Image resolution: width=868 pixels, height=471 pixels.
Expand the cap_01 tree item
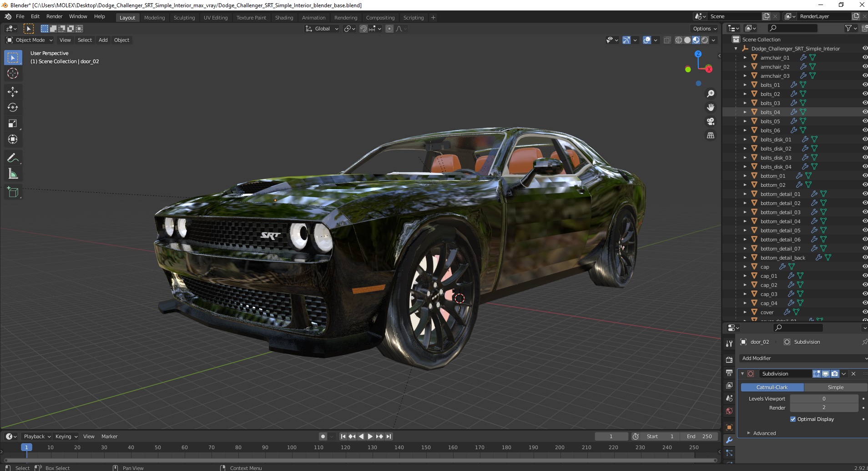coord(745,276)
